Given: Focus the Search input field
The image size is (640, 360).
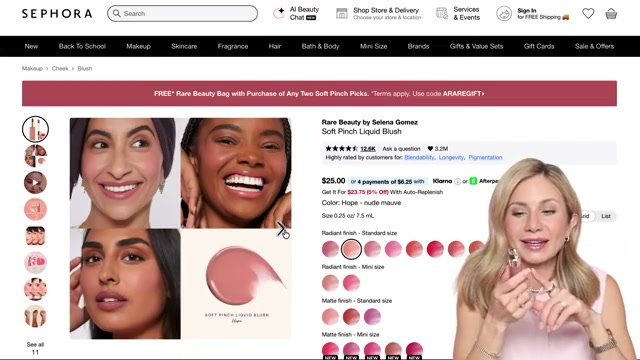Looking at the screenshot, I should [182, 13].
